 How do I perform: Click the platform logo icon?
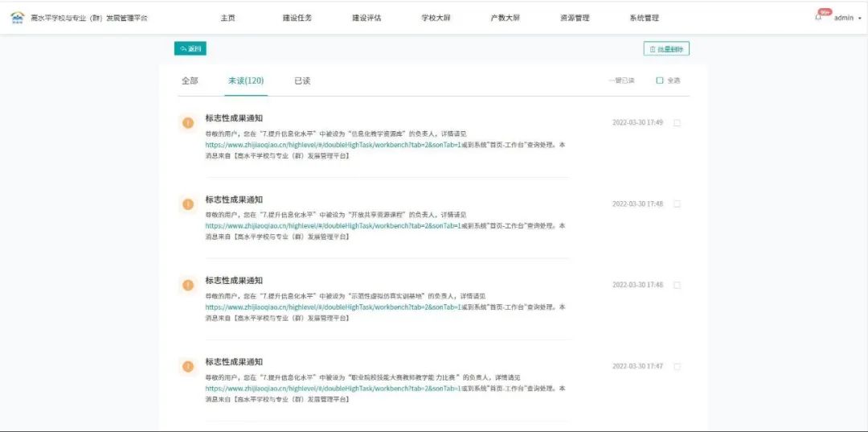18,18
